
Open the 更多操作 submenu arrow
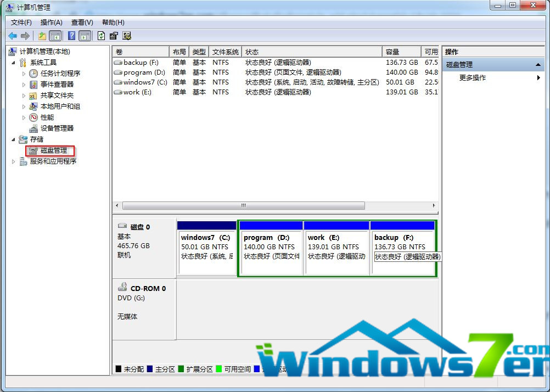coord(538,77)
